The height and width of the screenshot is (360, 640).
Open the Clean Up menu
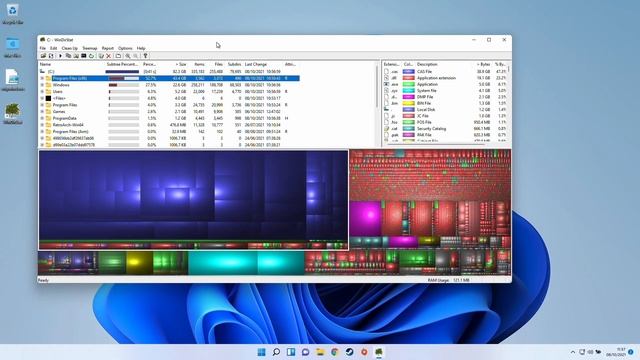(x=69, y=48)
